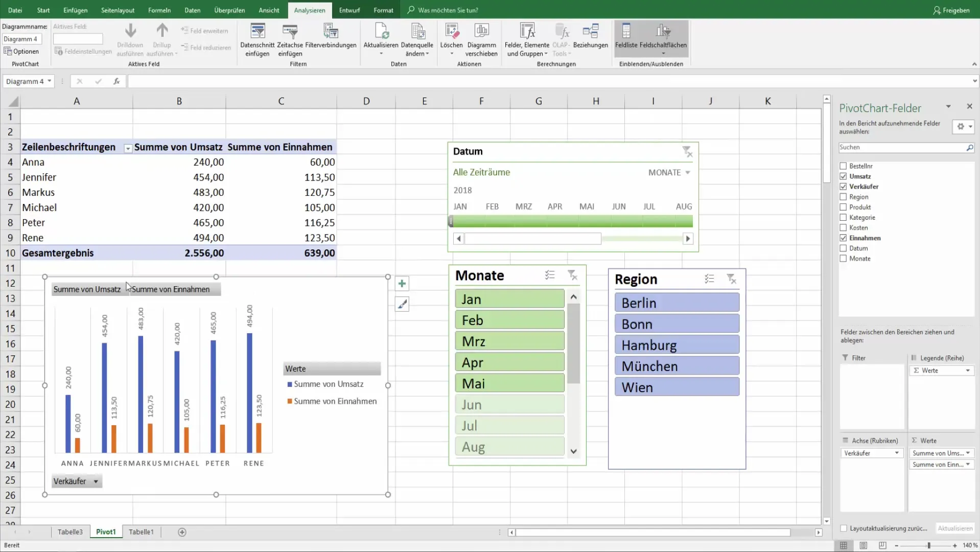Click Drillup ausführen arrow
The height and width of the screenshot is (552, 980).
tap(162, 31)
